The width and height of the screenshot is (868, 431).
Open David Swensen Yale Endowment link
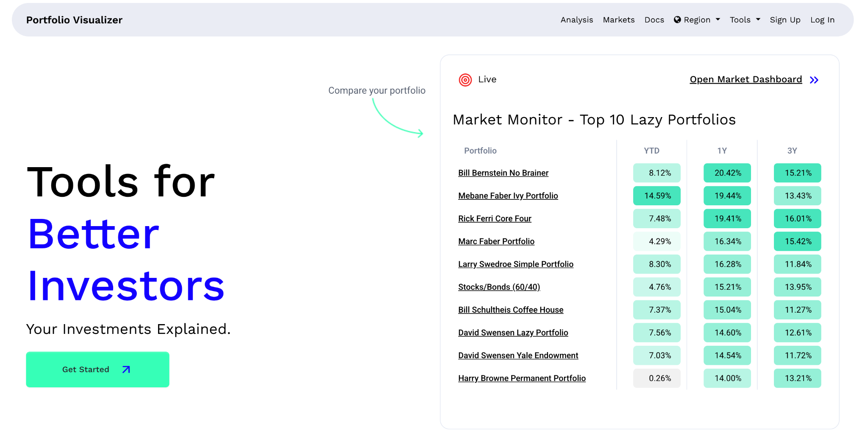518,355
